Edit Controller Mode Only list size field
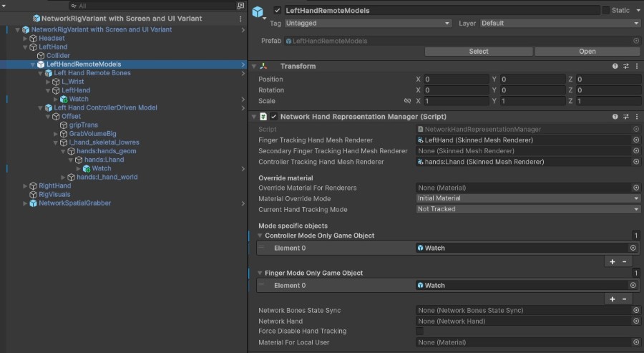 pos(636,236)
